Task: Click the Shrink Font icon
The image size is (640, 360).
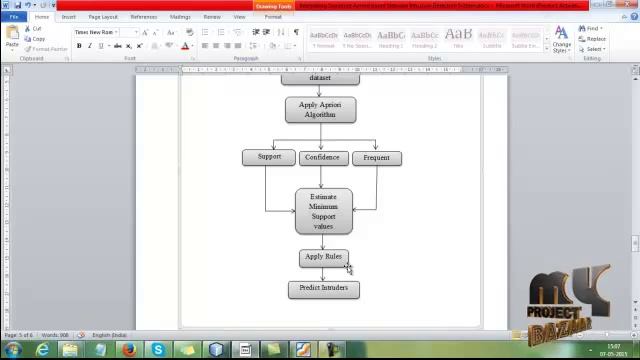Action: point(155,32)
